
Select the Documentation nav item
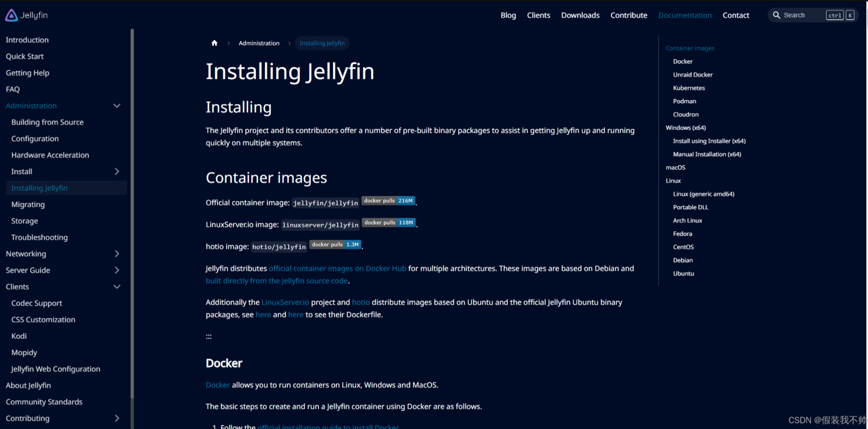(x=685, y=15)
